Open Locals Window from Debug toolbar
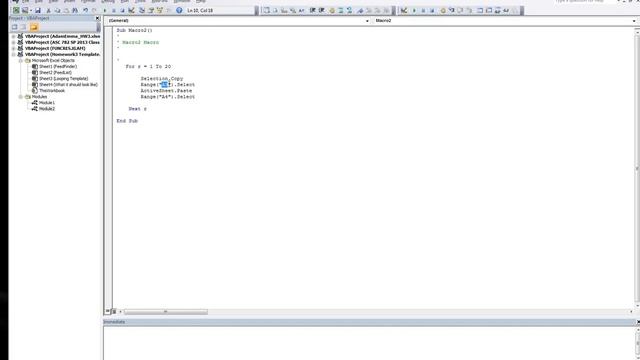Image resolution: width=640 pixels, height=360 pixels. click(480, 10)
